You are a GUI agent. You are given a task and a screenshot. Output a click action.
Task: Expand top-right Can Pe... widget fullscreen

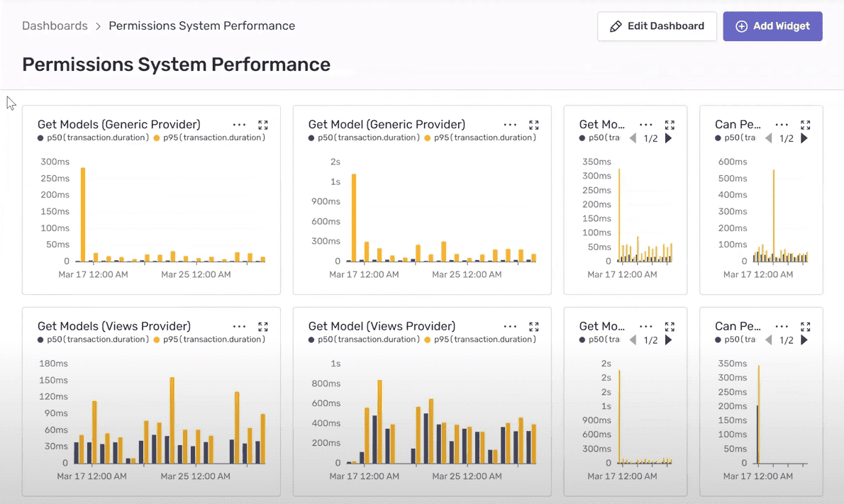coord(805,125)
